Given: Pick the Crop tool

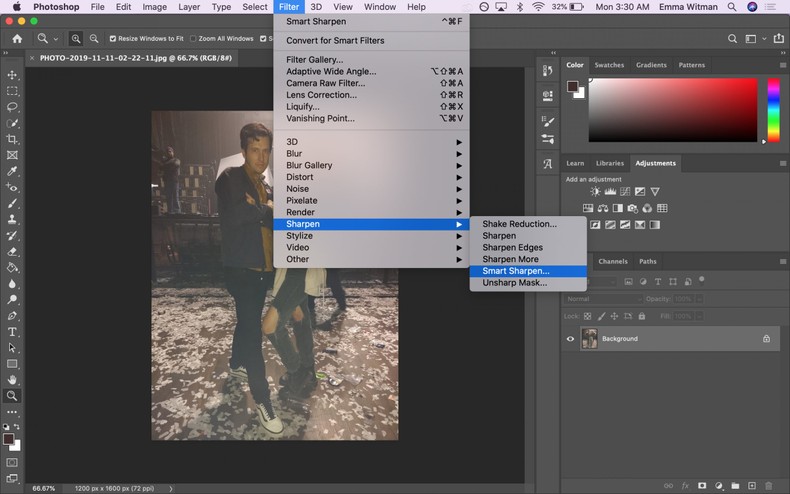Looking at the screenshot, I should tap(12, 139).
